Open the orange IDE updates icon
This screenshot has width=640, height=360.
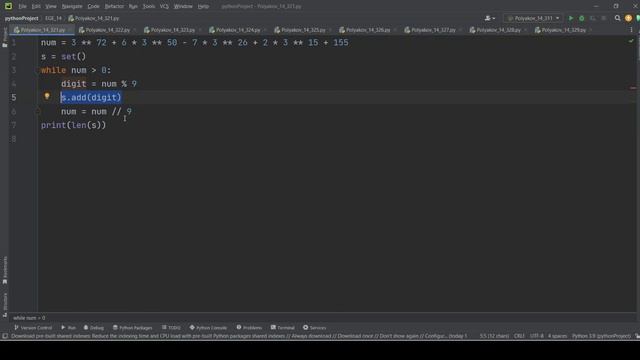[628, 18]
